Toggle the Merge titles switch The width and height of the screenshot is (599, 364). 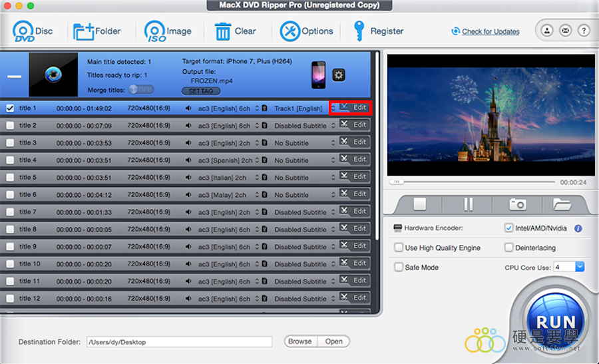point(140,89)
